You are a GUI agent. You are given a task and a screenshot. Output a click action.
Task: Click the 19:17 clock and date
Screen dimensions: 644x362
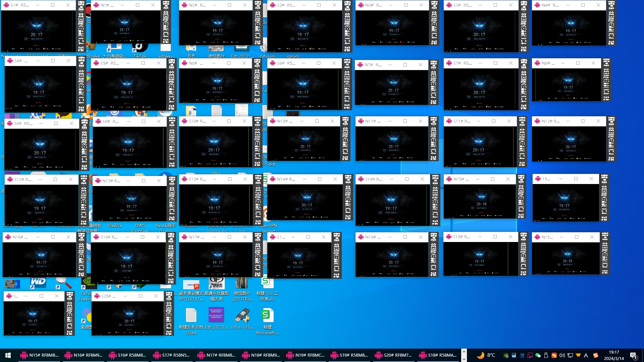coord(613,355)
